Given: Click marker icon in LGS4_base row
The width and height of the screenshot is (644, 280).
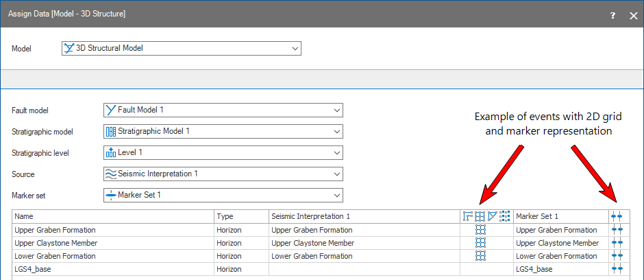Looking at the screenshot, I should pos(617,269).
